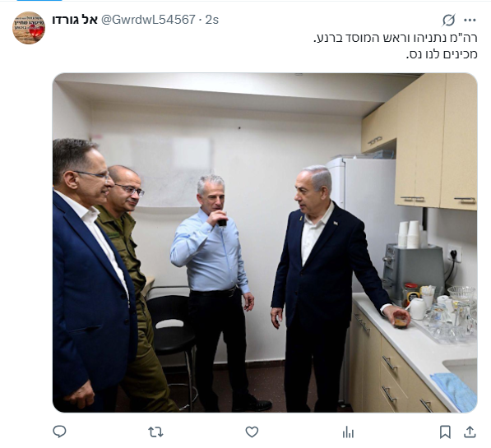This screenshot has height=448, width=491.
Task: Click the @GwrdwL54567 handle
Action: (x=148, y=20)
